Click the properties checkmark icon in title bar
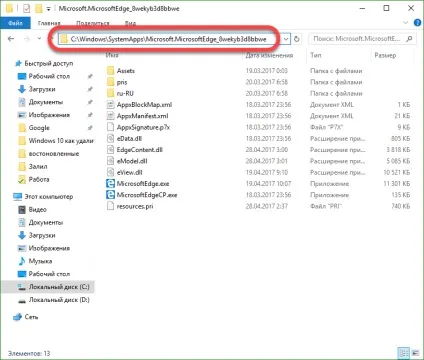 [x=27, y=8]
